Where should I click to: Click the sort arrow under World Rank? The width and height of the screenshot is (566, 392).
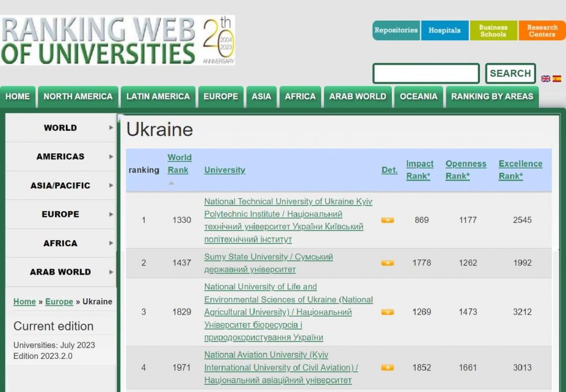[171, 183]
